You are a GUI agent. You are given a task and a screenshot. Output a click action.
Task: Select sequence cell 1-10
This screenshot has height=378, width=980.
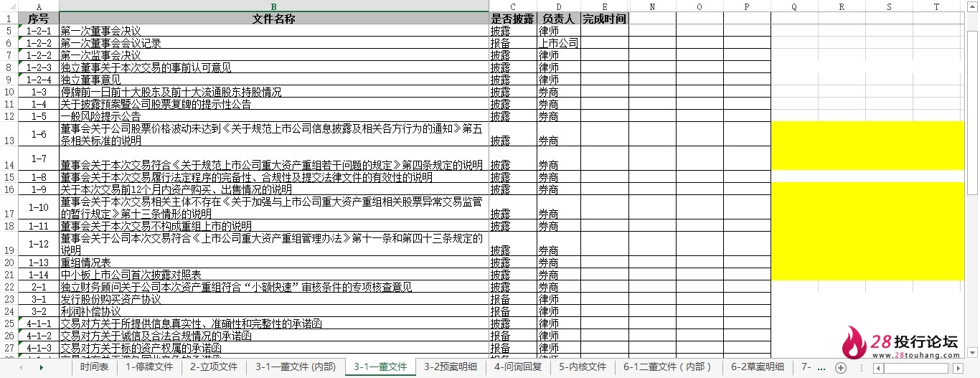(39, 207)
